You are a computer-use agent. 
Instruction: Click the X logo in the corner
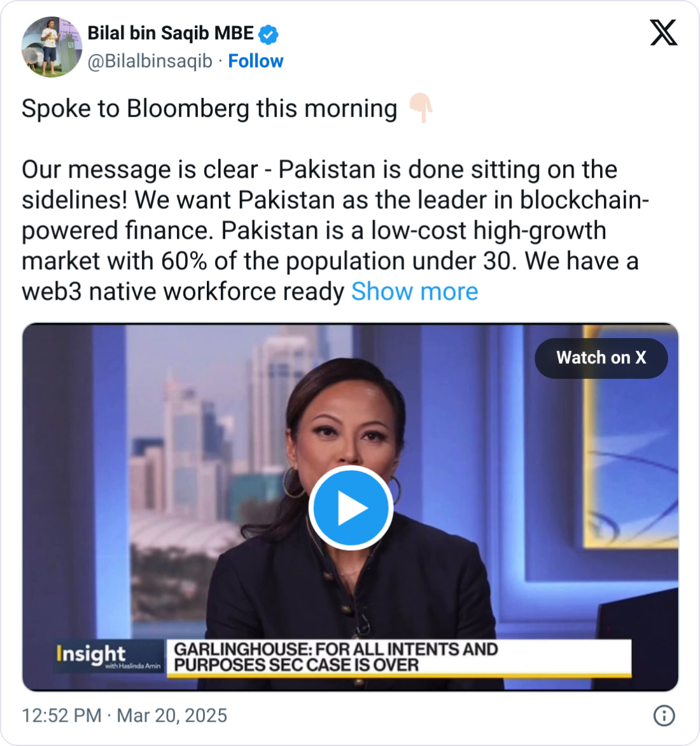(663, 33)
